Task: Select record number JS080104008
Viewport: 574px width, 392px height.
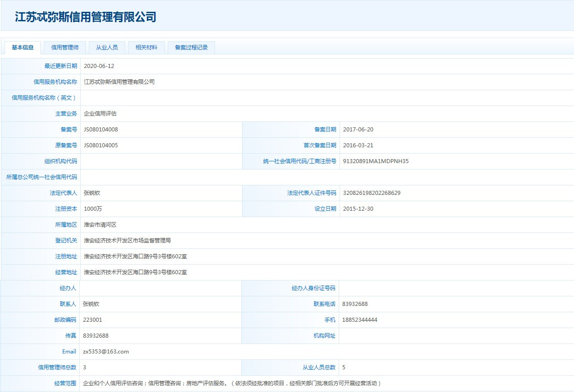Action: pyautogui.click(x=101, y=130)
